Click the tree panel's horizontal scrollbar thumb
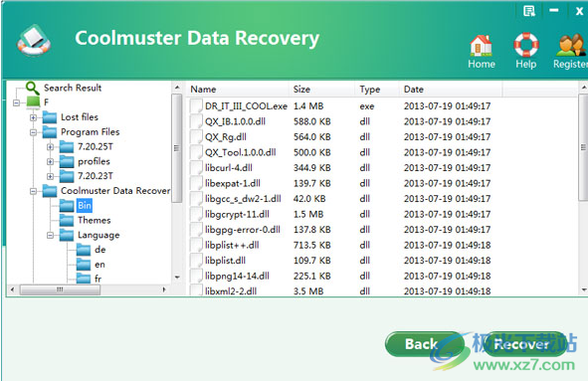Image resolution: width=588 pixels, height=381 pixels. (x=60, y=289)
